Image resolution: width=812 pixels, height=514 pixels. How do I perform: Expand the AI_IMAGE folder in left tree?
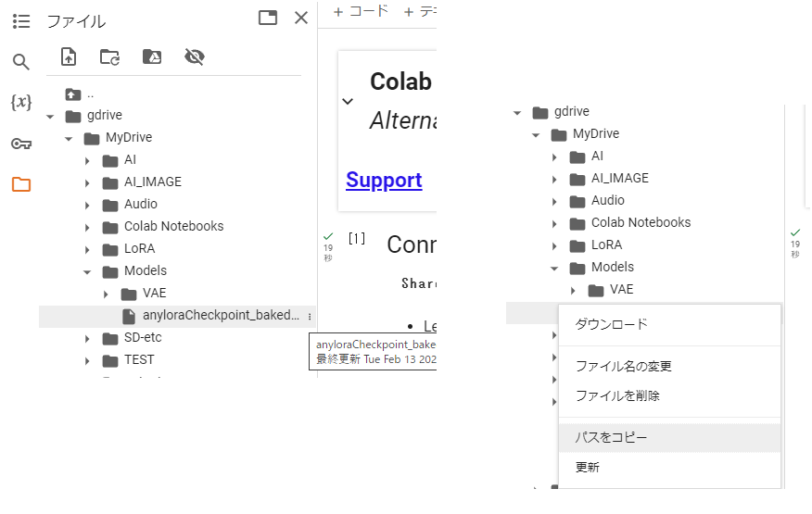(87, 182)
